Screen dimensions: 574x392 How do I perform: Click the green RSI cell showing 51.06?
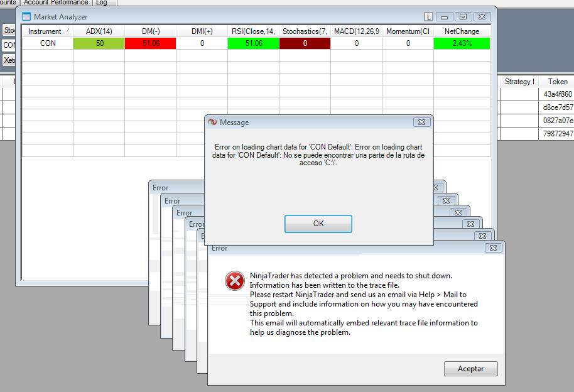coord(253,43)
